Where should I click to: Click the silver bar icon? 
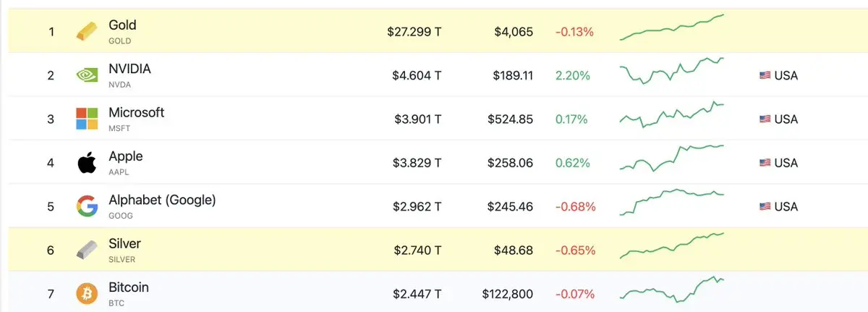[86, 250]
